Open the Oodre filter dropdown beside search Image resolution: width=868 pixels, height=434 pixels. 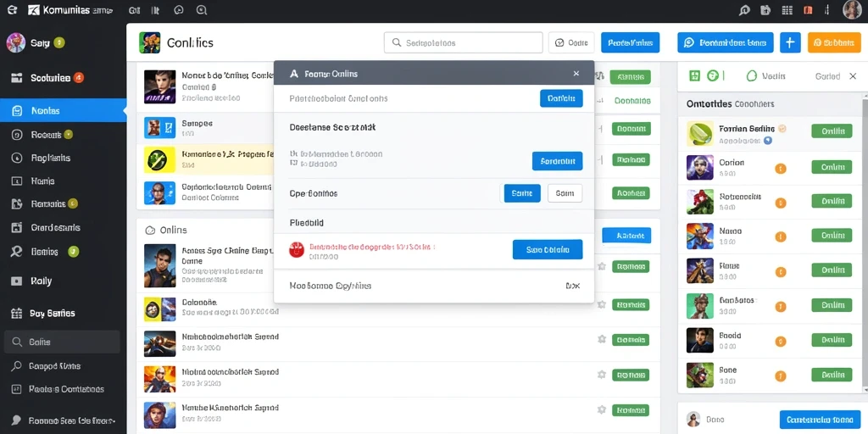coord(571,42)
